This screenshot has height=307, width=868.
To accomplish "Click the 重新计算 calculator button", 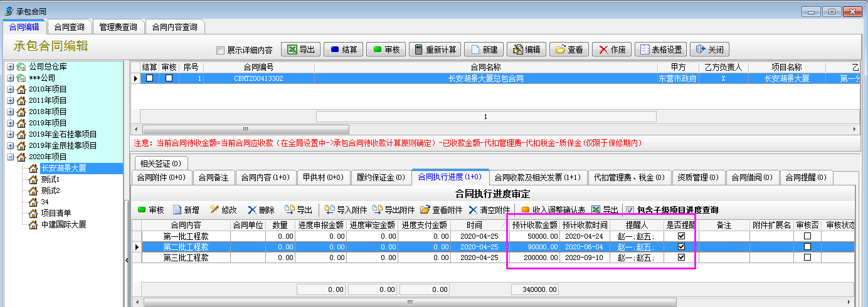I will pos(435,50).
